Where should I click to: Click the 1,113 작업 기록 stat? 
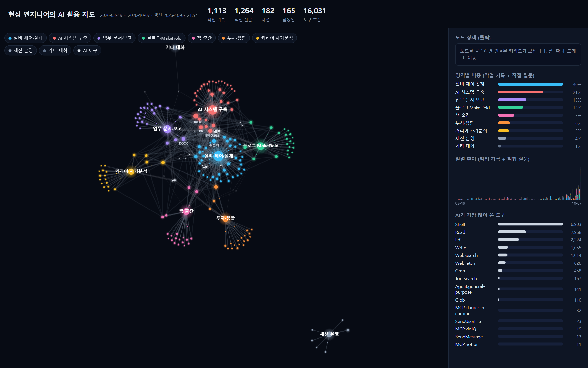pyautogui.click(x=217, y=14)
